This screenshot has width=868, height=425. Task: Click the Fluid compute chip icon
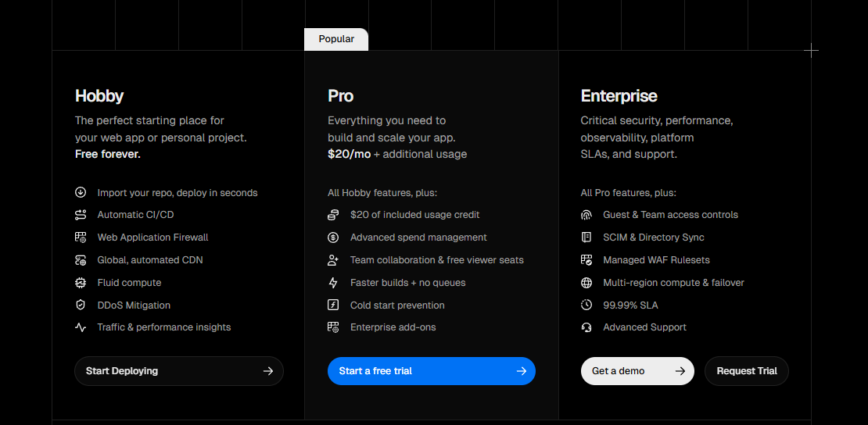click(x=81, y=283)
